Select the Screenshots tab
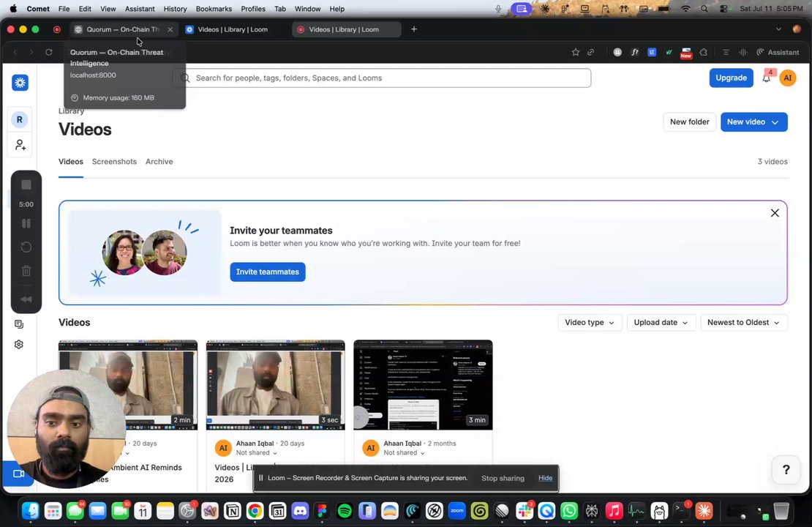Viewport: 812px width, 527px height. point(114,162)
